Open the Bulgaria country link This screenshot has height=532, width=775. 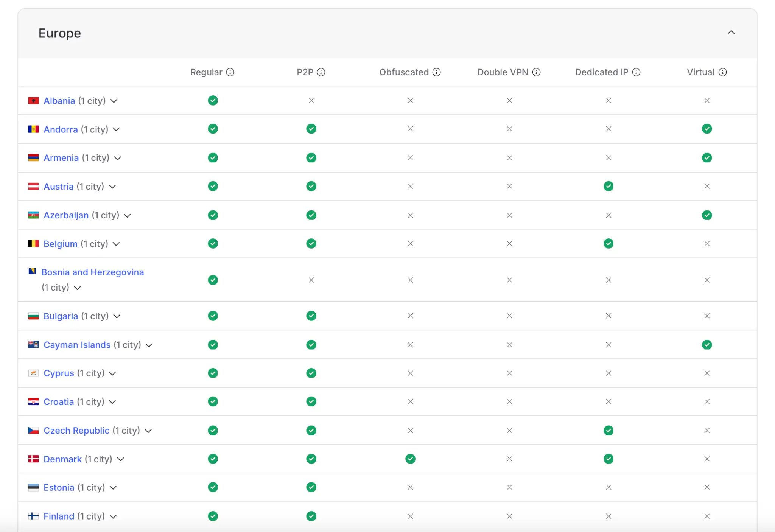click(61, 316)
